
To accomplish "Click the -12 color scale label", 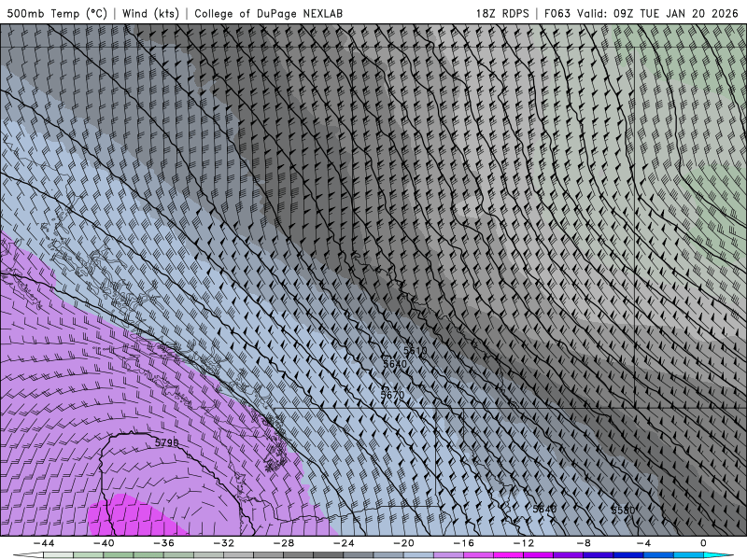I will click(524, 543).
